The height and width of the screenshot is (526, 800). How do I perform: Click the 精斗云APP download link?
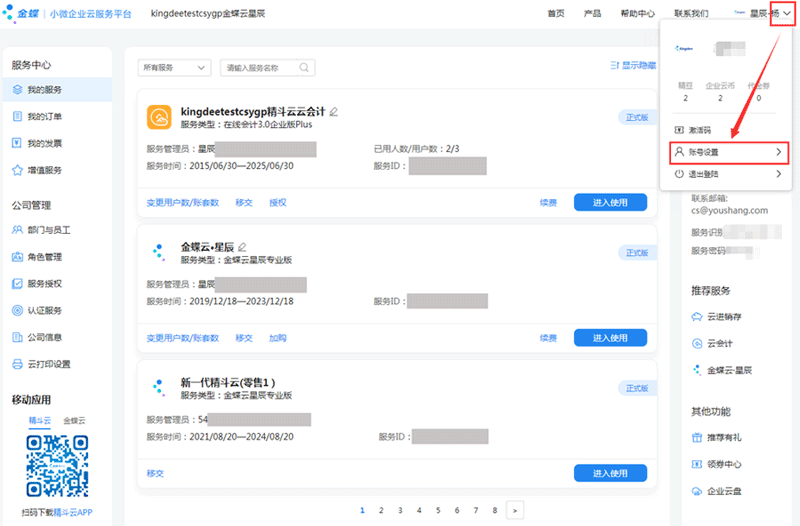73,512
